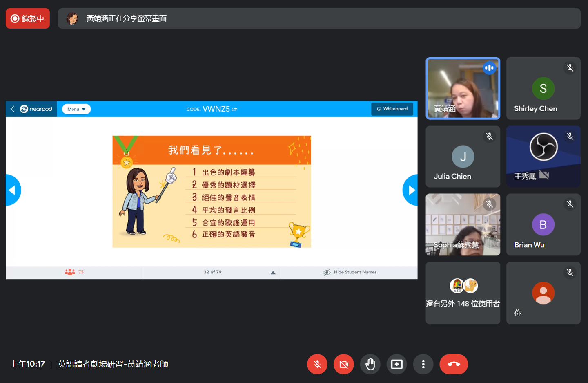Viewport: 588px width, 383px height.
Task: Advance to the next Nearpod slide
Action: (410, 190)
